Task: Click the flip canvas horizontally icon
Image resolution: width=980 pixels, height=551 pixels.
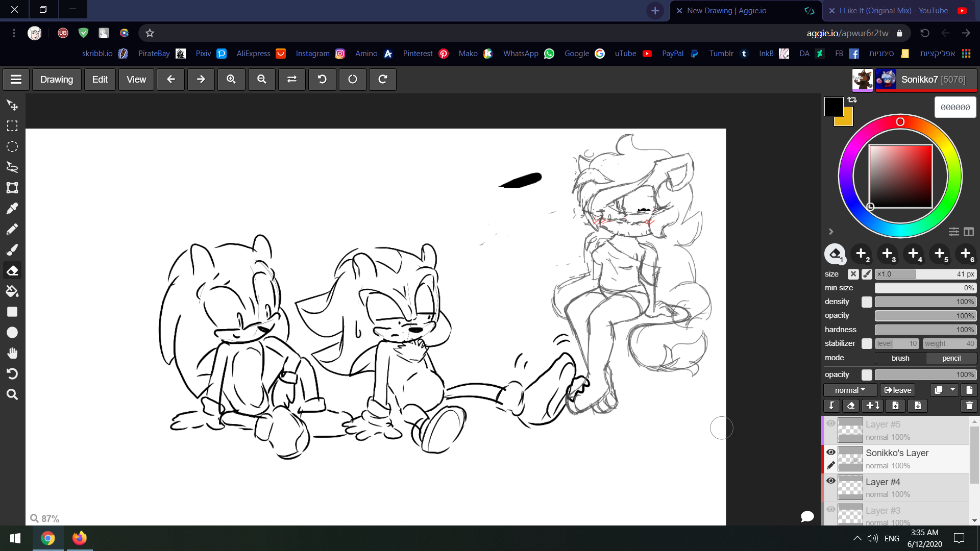Action: (292, 80)
